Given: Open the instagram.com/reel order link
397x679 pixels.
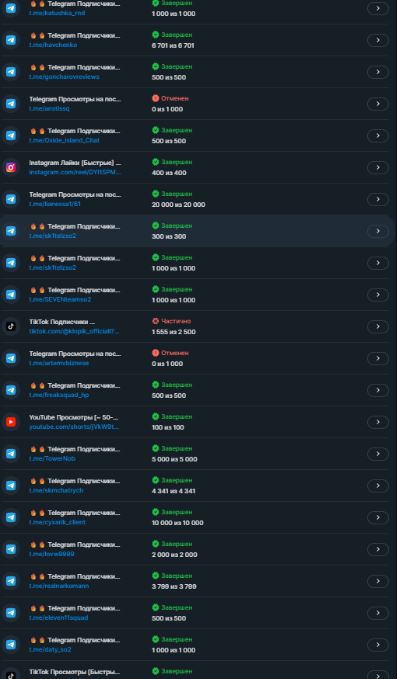Looking at the screenshot, I should (74, 172).
